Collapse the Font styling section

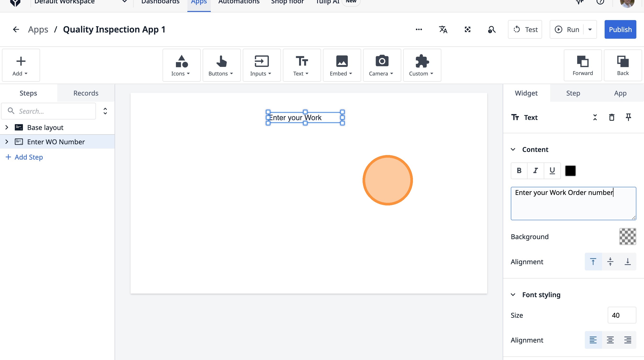(x=513, y=295)
